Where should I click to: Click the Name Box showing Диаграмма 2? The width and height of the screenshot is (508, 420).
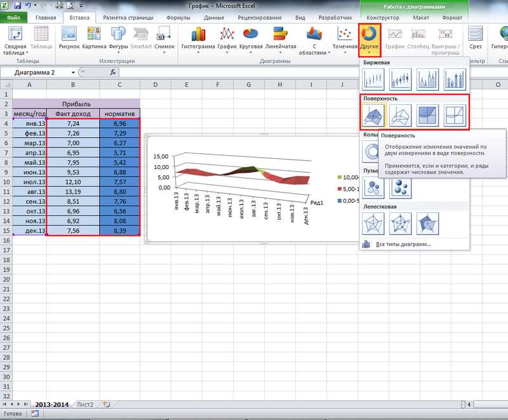point(36,72)
